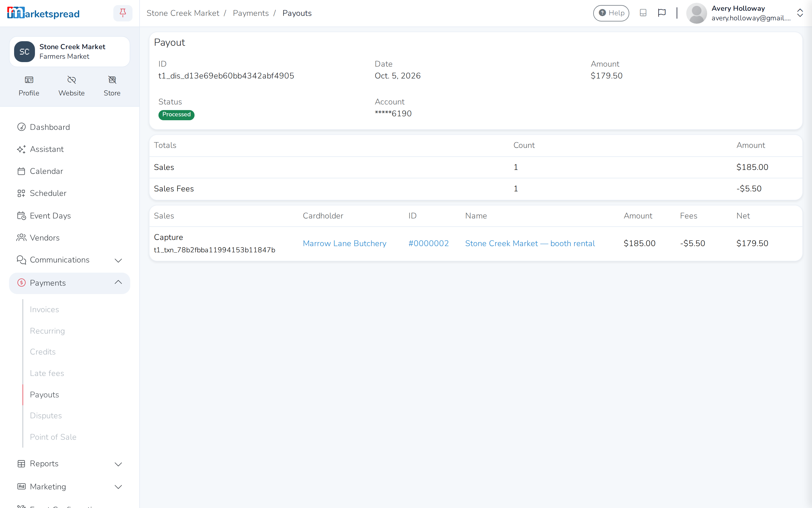
Task: Open the user account switcher arrows
Action: pos(800,13)
